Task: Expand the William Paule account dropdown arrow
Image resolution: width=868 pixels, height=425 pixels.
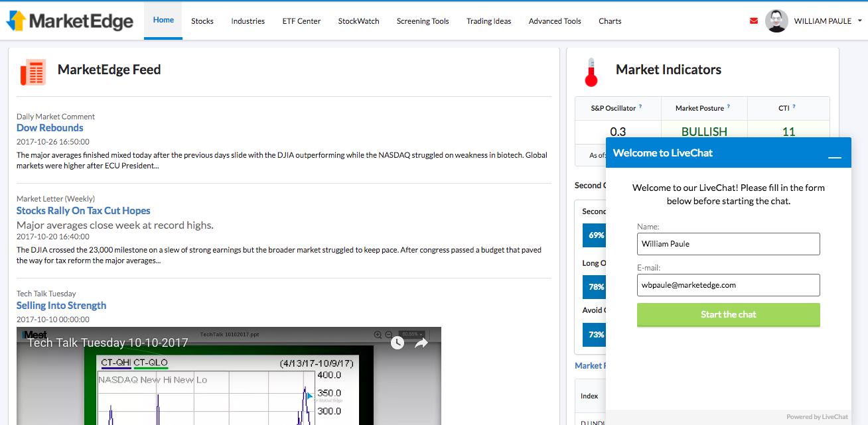Action: point(860,21)
